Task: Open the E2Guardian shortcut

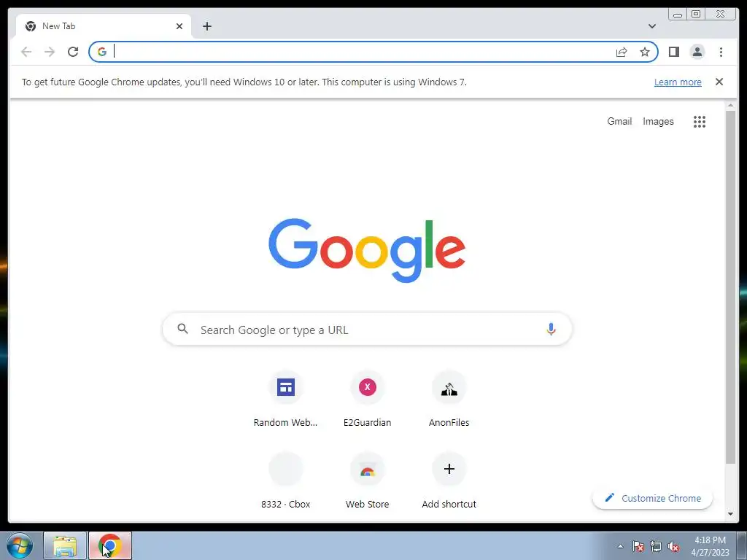Action: tap(368, 399)
